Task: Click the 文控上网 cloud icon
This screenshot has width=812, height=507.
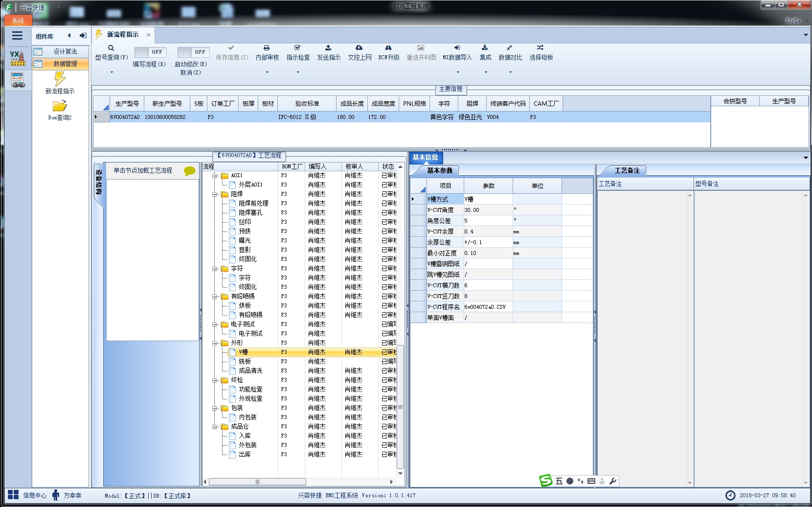Action: tap(359, 48)
